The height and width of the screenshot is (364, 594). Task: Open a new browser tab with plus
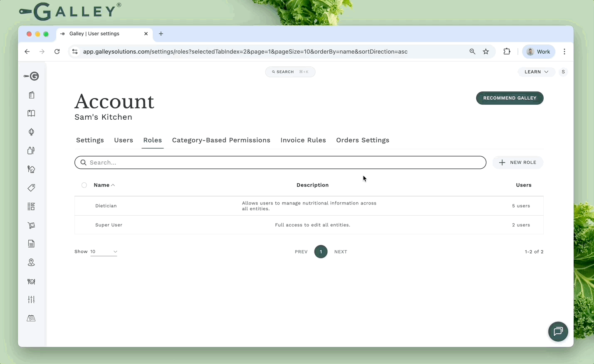tap(161, 34)
